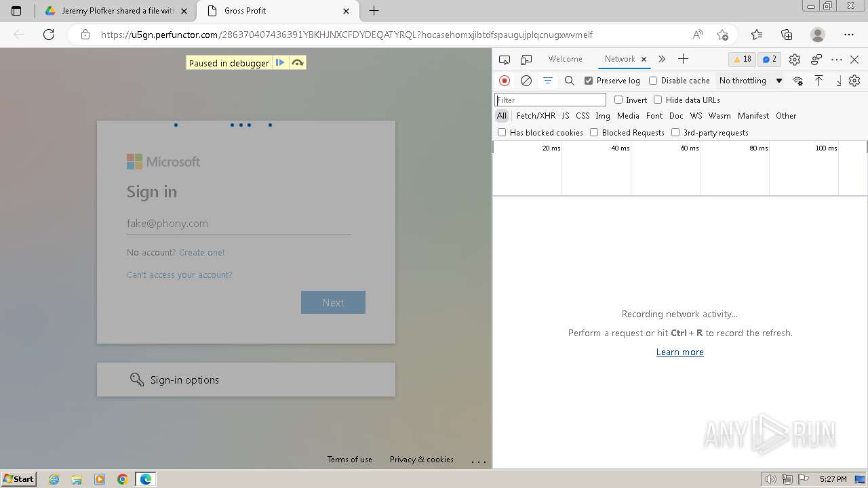Stop recording the network log
868x488 pixels.
tap(505, 81)
